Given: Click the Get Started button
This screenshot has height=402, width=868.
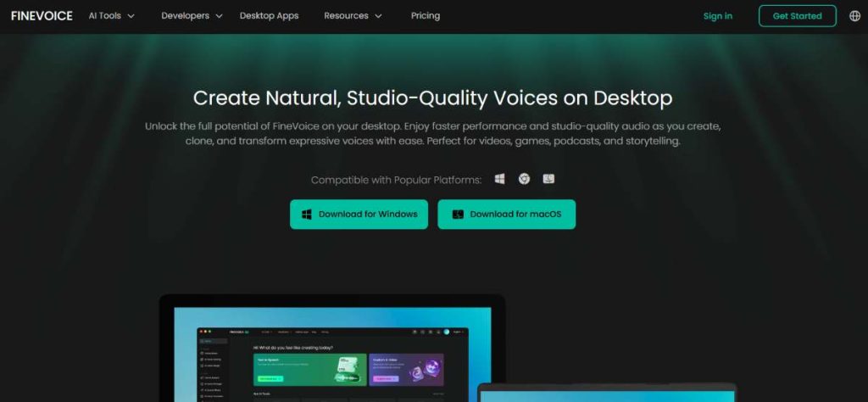Looking at the screenshot, I should pos(797,16).
